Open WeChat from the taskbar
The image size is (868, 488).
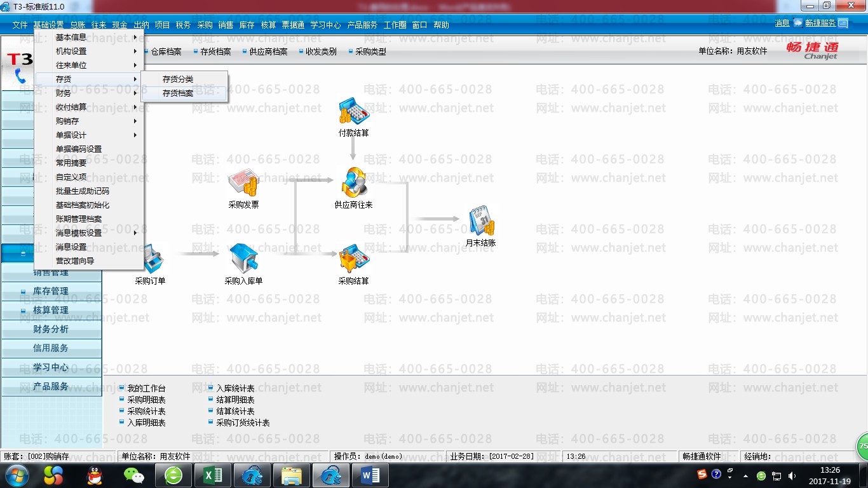coord(133,475)
